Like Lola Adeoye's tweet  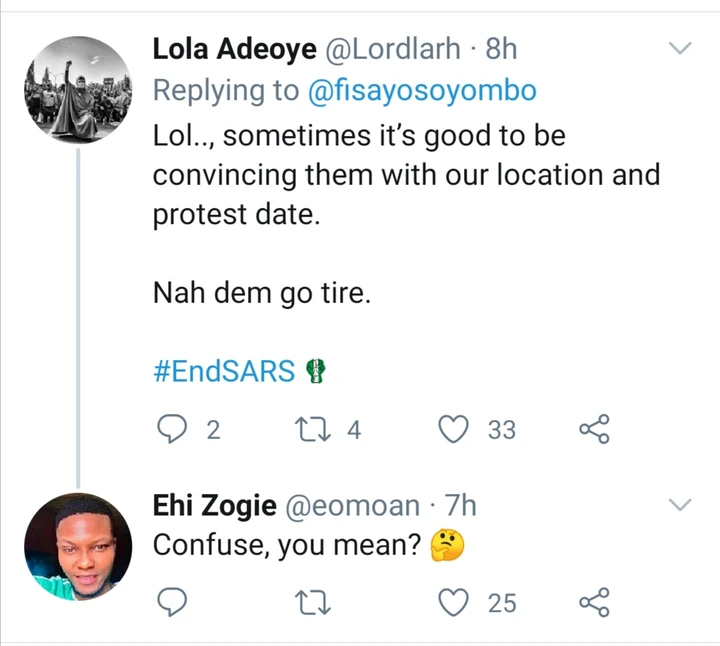456,430
